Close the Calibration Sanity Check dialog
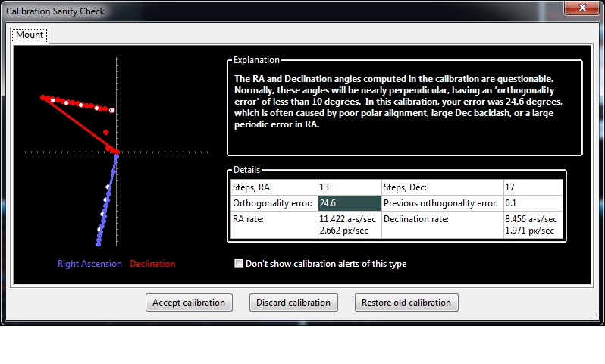 (x=582, y=8)
